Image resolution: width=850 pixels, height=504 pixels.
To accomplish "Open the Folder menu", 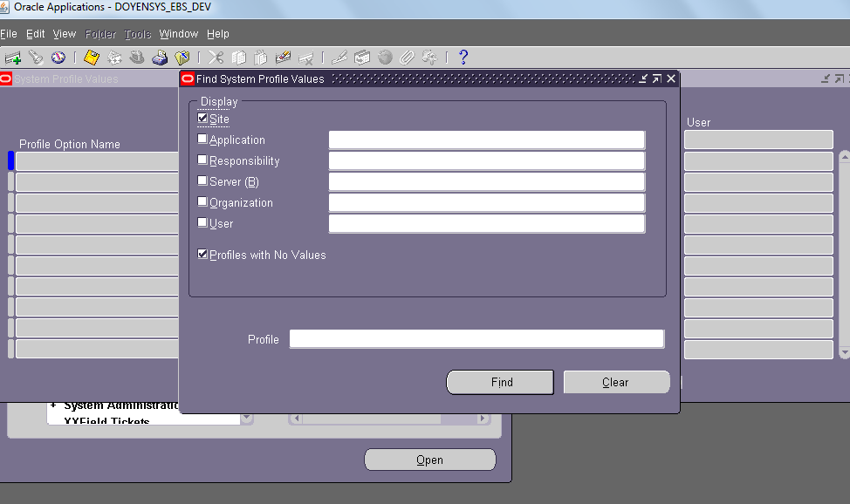I will coord(99,33).
